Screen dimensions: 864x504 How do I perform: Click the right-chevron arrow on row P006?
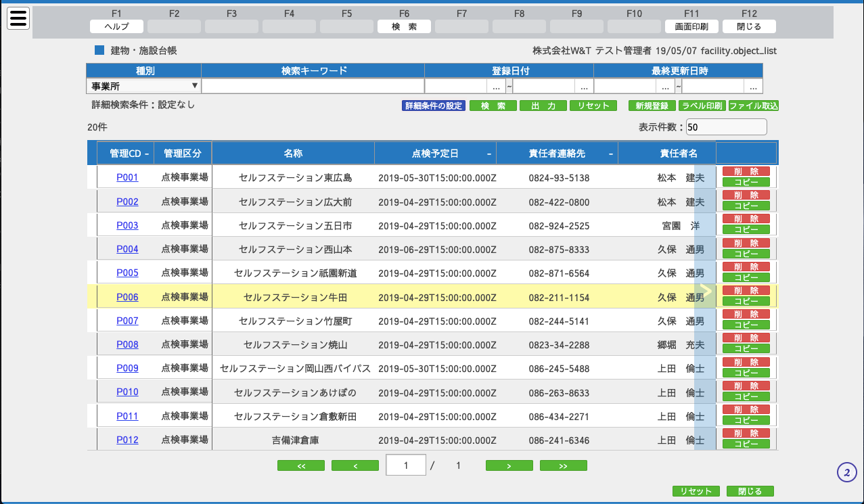pyautogui.click(x=706, y=290)
